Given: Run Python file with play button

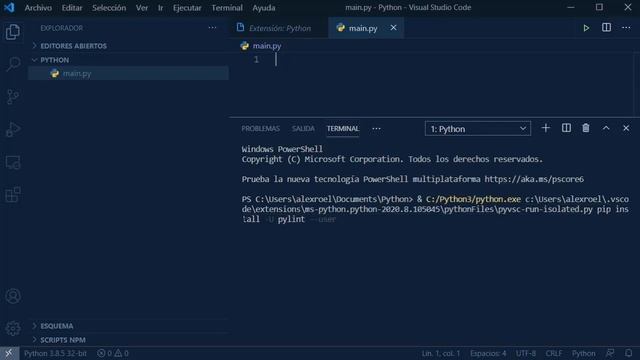Looking at the screenshot, I should (x=586, y=28).
